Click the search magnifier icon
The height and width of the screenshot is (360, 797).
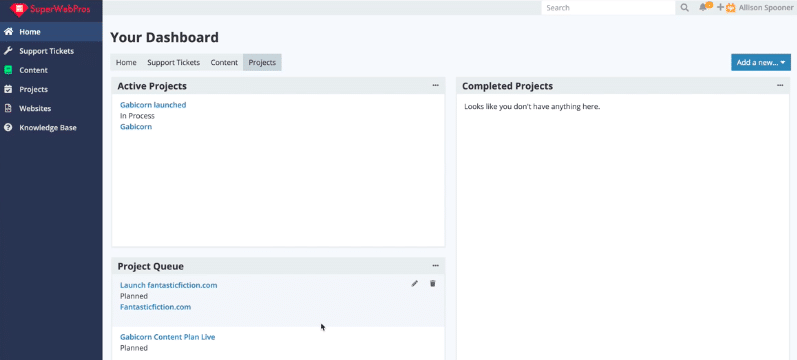tap(685, 8)
